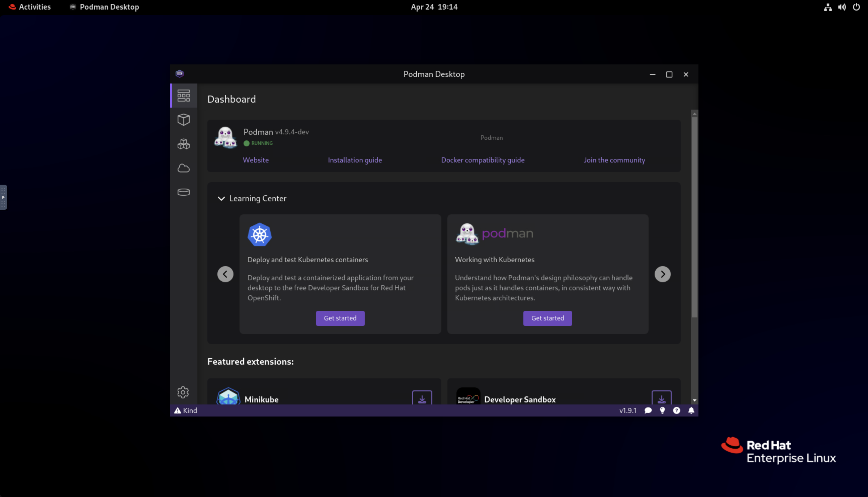The image size is (868, 497).
Task: Open the Installation guide link
Action: 355,160
